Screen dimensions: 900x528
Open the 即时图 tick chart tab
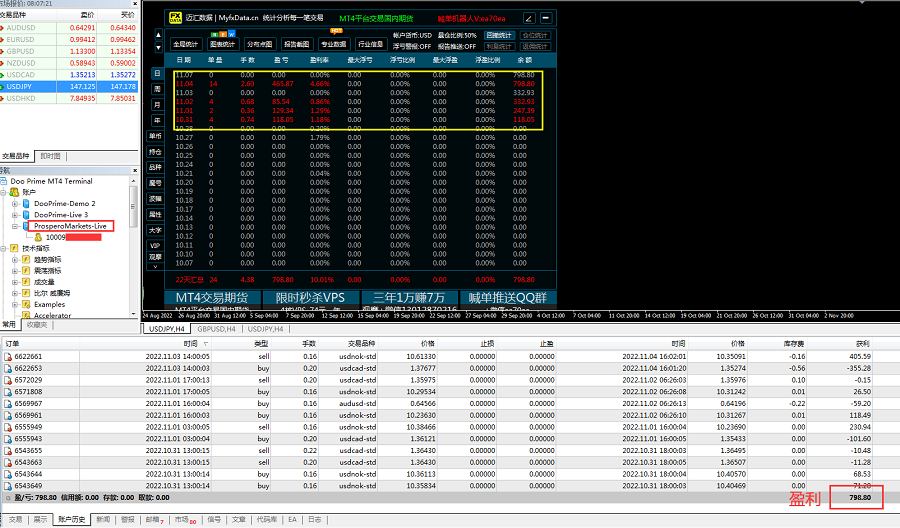[51, 156]
